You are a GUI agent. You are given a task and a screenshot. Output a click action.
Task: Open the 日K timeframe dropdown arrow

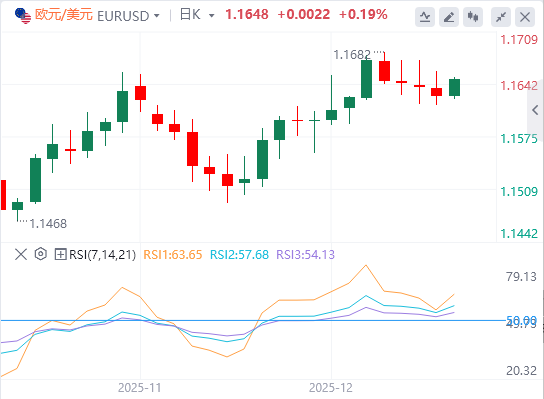211,16
